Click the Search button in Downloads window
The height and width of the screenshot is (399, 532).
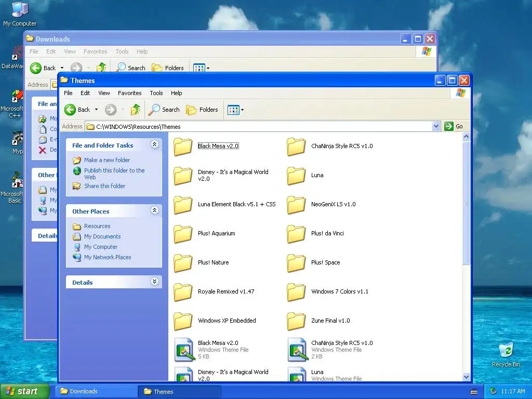click(x=130, y=68)
